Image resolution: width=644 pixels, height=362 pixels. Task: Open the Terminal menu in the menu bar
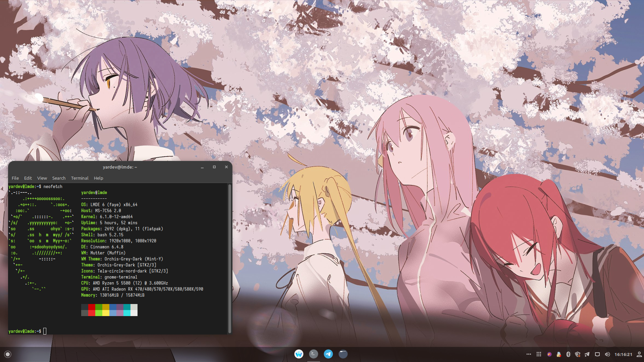tap(79, 178)
